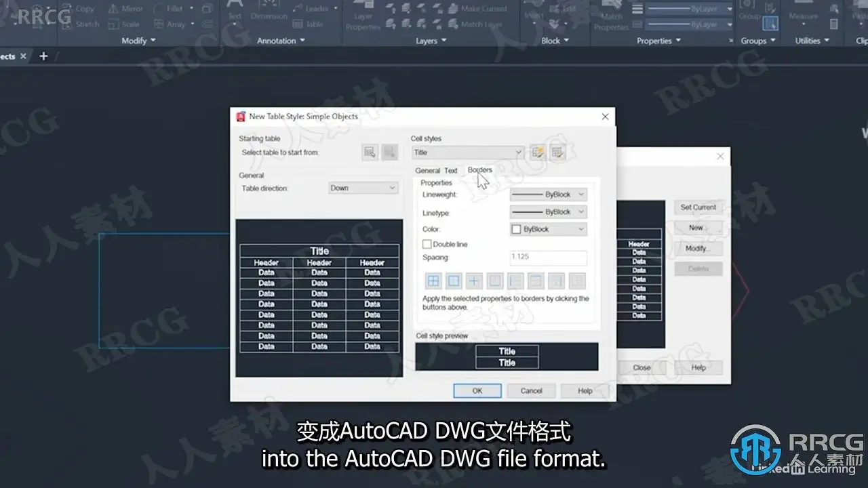Apply properties with the All Borders button
Screen dimensions: 868x488
point(433,281)
